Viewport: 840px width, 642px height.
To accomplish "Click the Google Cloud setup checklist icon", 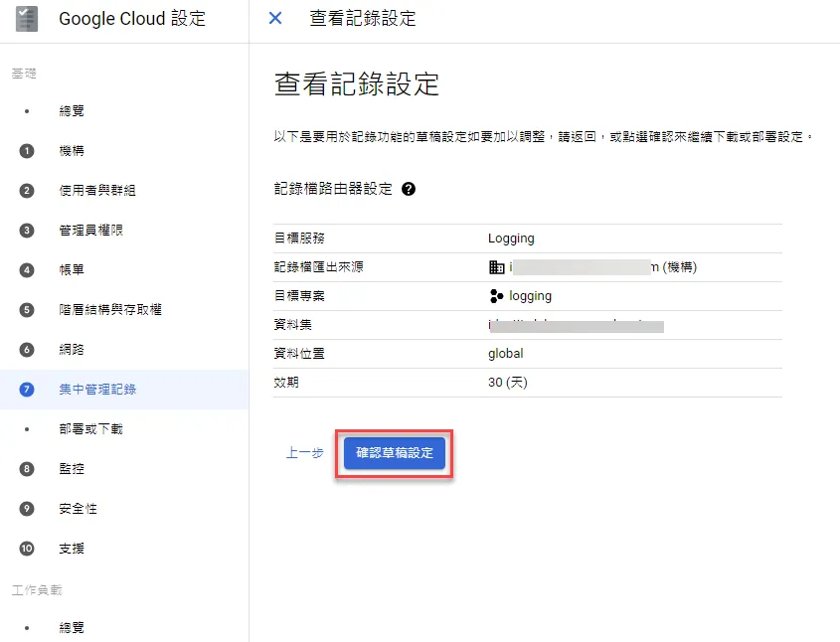I will [x=27, y=19].
